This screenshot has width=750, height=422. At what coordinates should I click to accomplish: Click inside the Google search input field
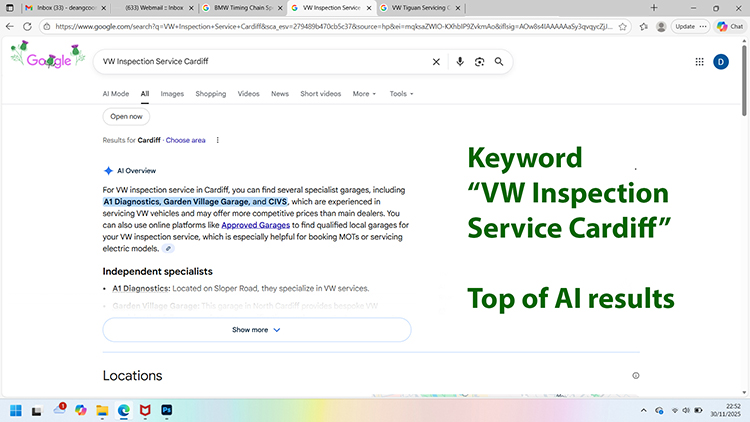(260, 62)
